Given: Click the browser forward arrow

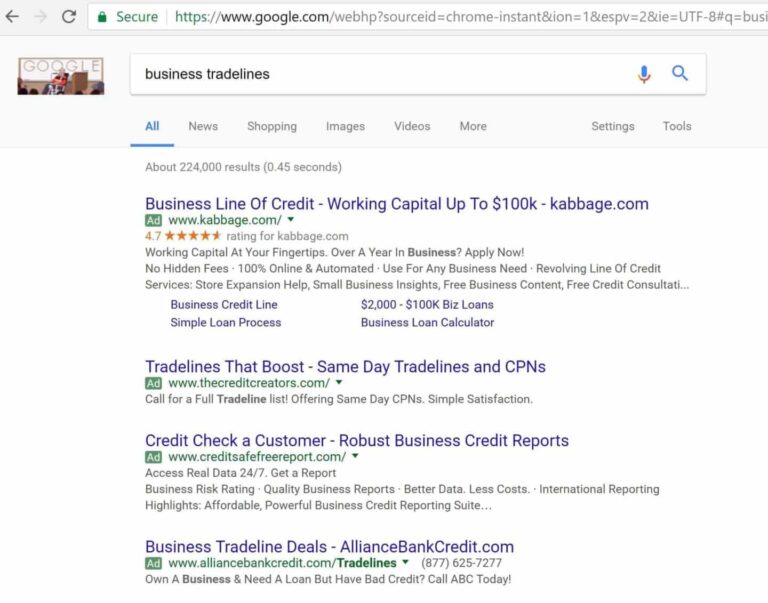Looking at the screenshot, I should (x=41, y=17).
